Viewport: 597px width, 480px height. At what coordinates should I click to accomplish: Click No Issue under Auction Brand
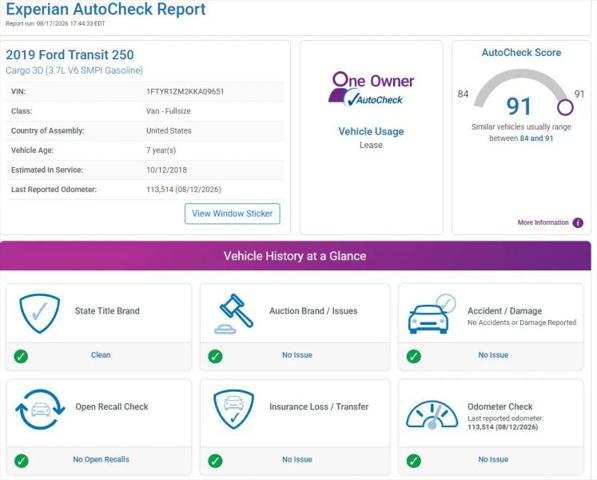(x=297, y=355)
